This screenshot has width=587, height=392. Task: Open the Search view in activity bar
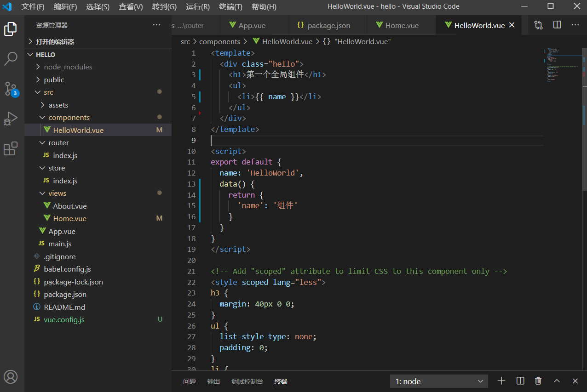pos(11,58)
